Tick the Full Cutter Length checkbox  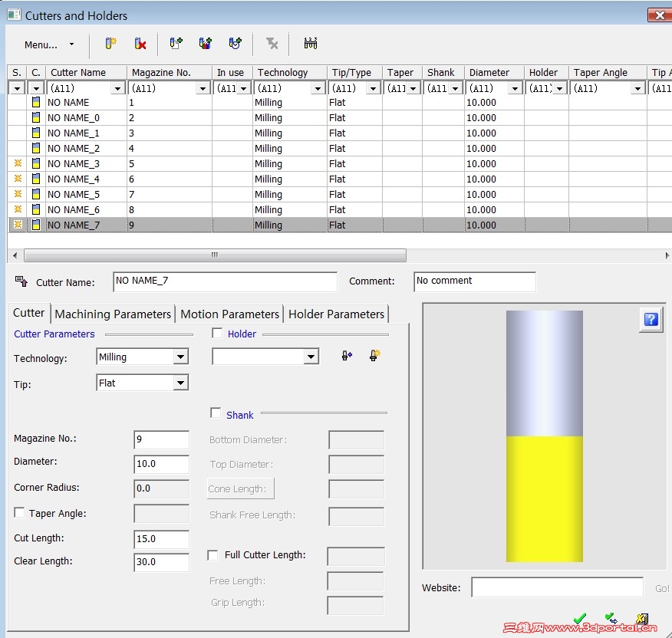212,555
